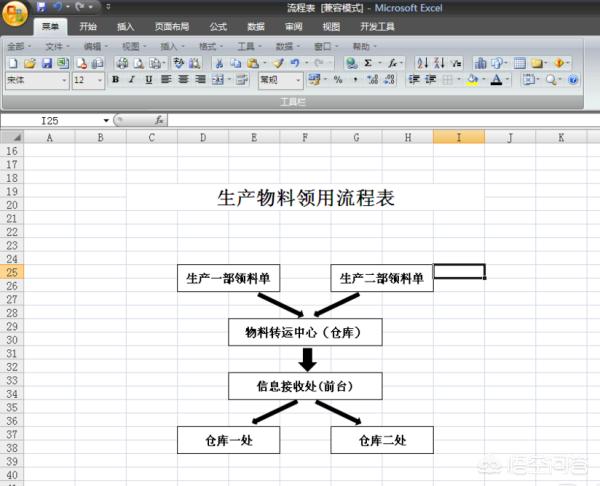Click the yellow fill color bucket

(x=472, y=80)
